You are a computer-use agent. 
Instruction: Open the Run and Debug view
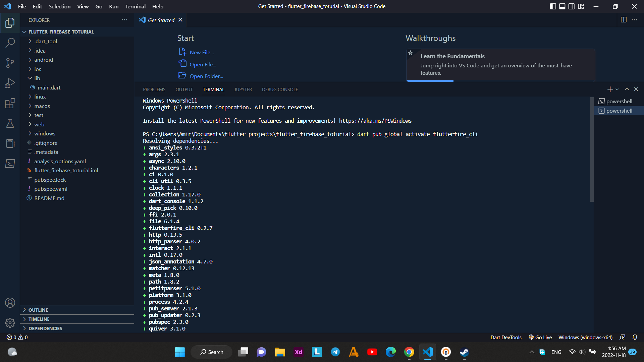pyautogui.click(x=10, y=83)
